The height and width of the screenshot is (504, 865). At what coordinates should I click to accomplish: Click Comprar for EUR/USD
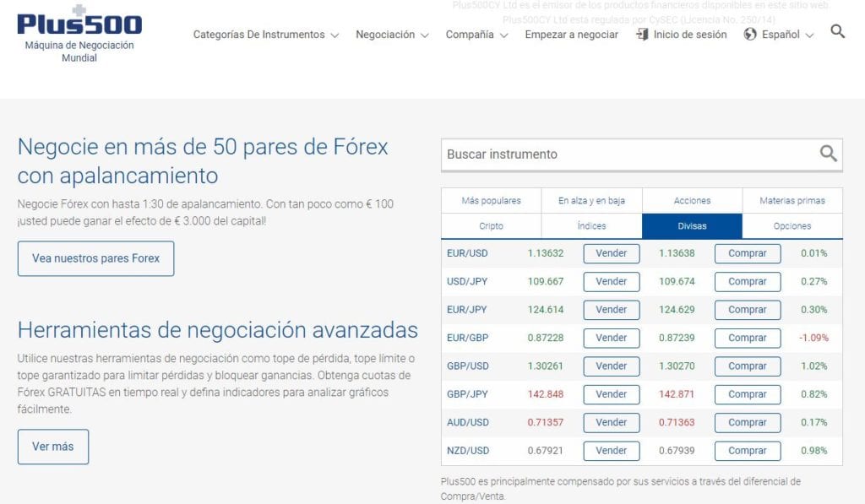pos(748,253)
